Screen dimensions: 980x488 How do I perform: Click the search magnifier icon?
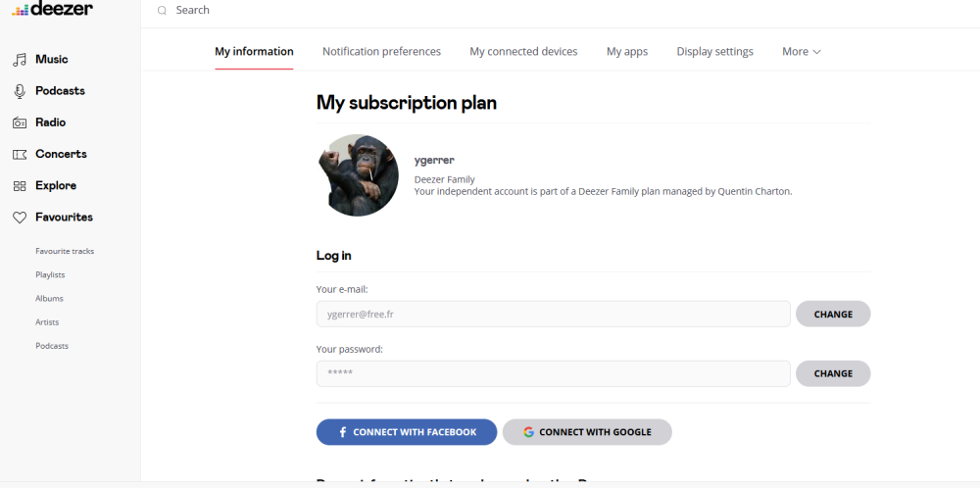pyautogui.click(x=162, y=10)
